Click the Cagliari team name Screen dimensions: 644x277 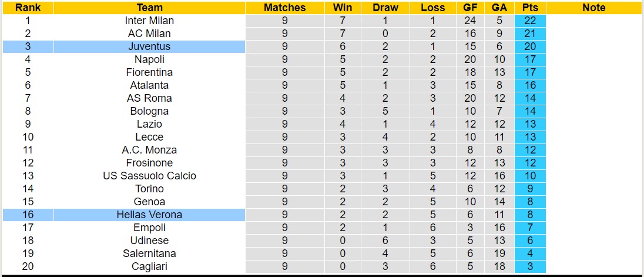[149, 266]
